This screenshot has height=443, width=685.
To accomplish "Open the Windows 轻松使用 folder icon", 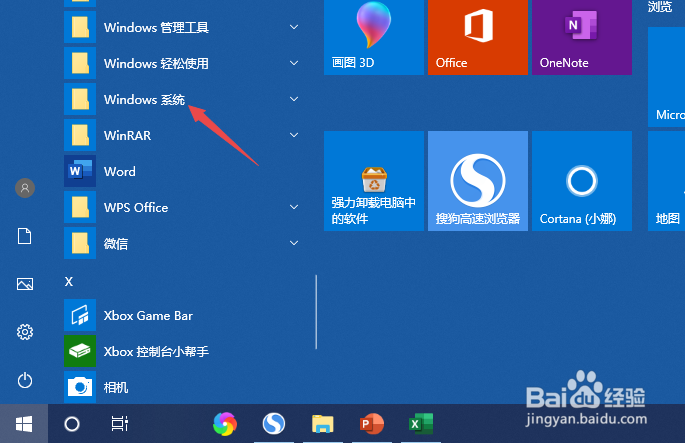I will pos(80,63).
